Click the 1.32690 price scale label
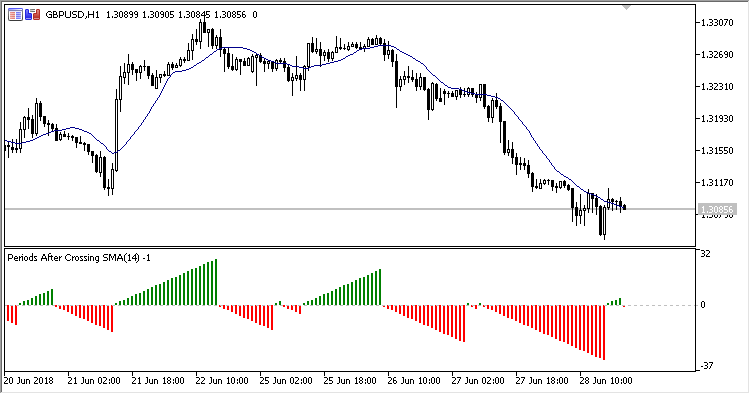This screenshot has height=394, width=750. pos(717,55)
